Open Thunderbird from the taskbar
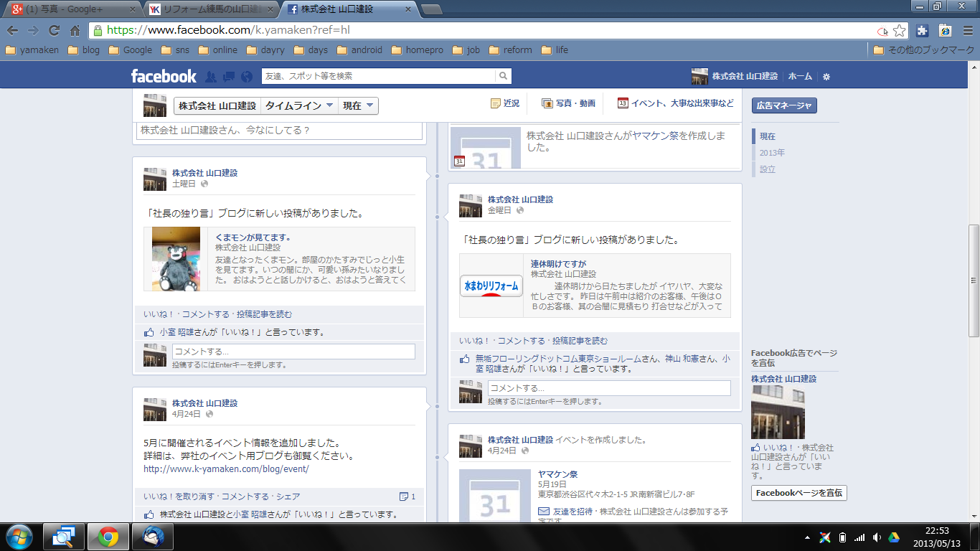This screenshot has height=551, width=980. [152, 537]
